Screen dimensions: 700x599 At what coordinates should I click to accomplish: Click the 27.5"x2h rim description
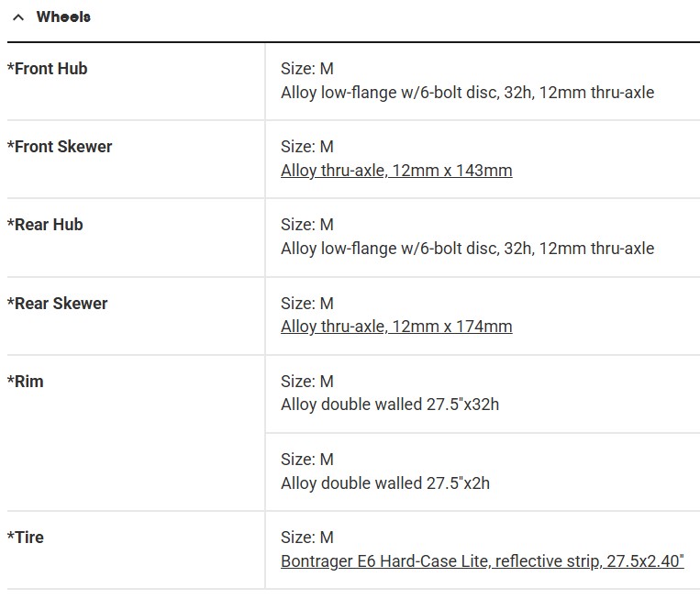[385, 483]
